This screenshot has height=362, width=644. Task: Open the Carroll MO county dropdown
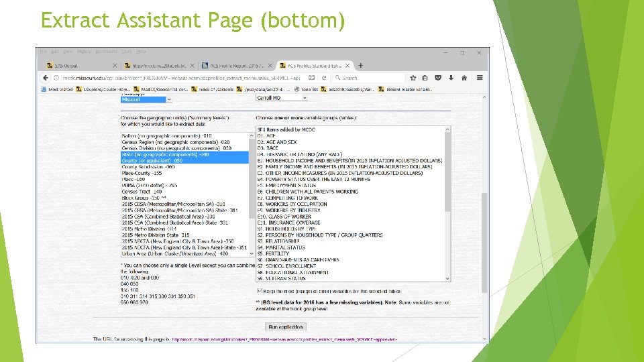pyautogui.click(x=281, y=98)
